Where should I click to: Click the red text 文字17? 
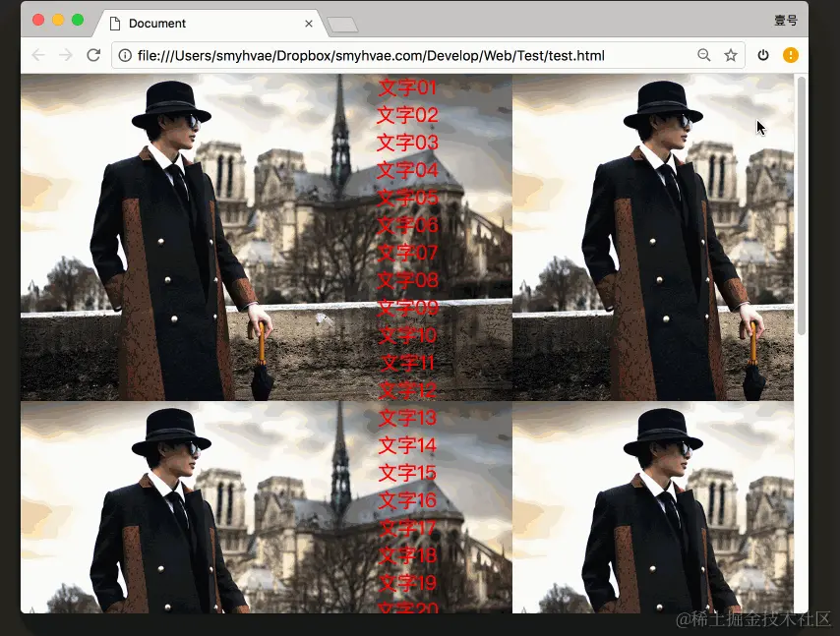pos(407,529)
